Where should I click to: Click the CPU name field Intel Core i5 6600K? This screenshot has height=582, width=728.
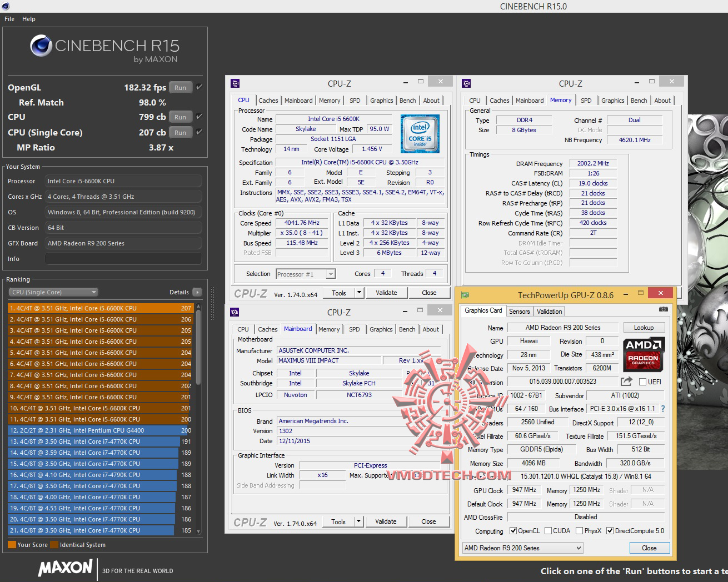tap(333, 119)
